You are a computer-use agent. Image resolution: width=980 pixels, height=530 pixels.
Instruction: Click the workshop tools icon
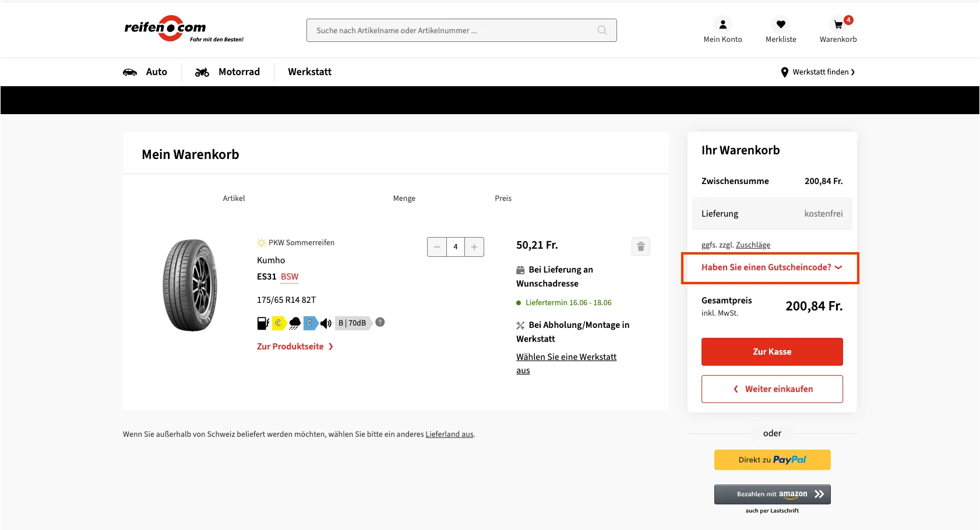tap(520, 326)
